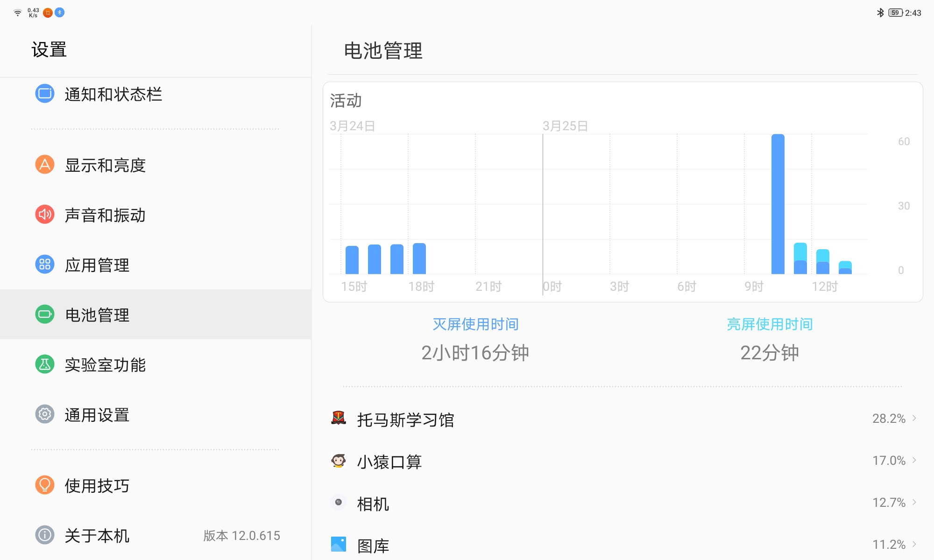Open 通知和状态栏 settings
934x560 pixels.
click(x=113, y=95)
